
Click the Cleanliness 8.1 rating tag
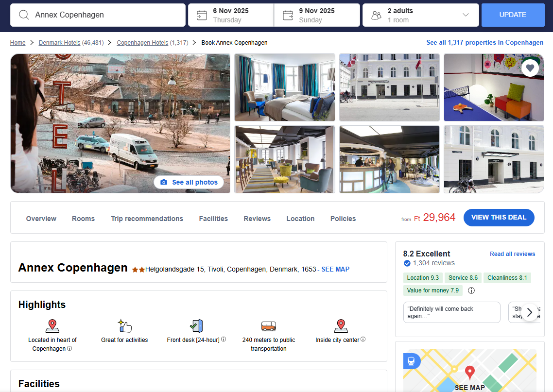pyautogui.click(x=507, y=278)
